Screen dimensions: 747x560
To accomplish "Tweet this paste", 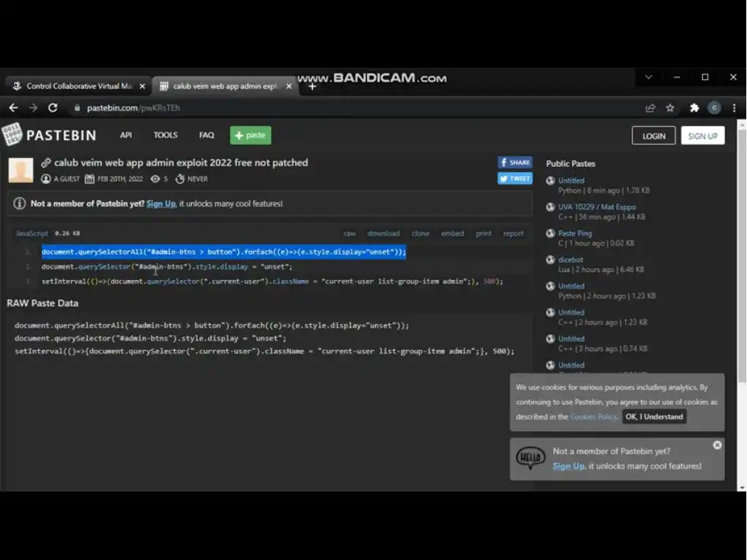I will (x=515, y=179).
